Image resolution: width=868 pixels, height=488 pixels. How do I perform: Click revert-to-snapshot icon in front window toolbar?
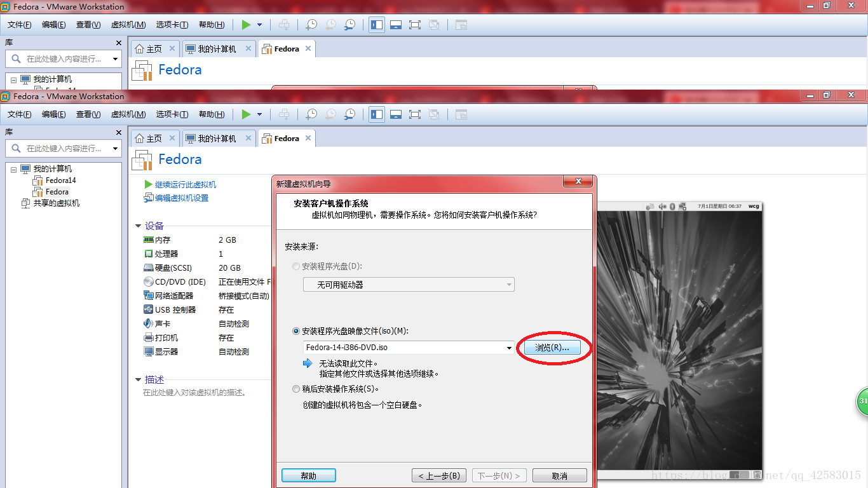click(x=330, y=114)
